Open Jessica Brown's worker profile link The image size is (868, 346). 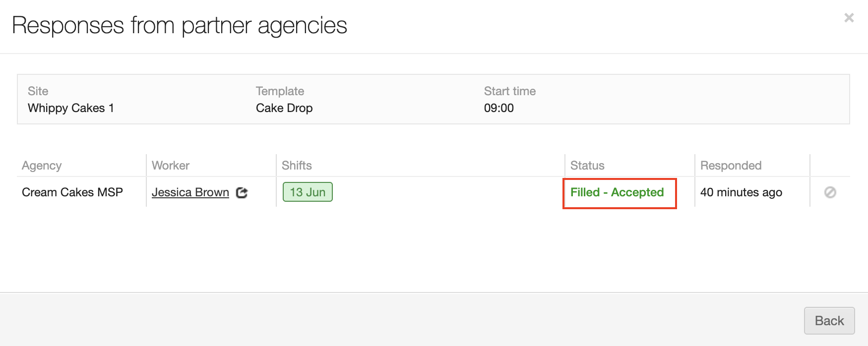pyautogui.click(x=190, y=192)
